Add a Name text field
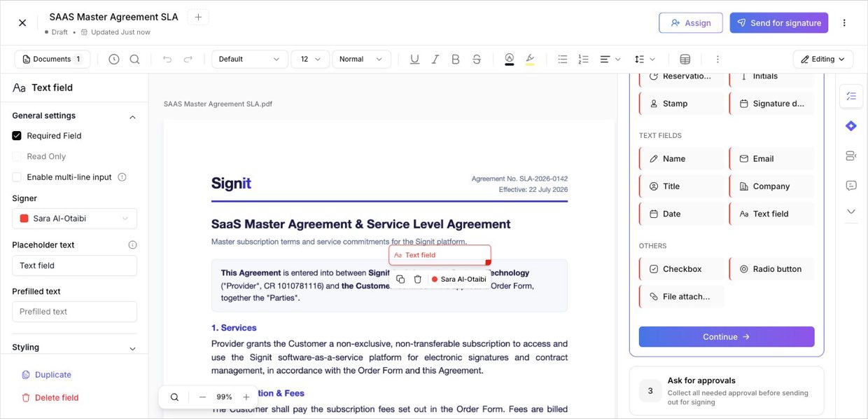Image resolution: width=868 pixels, height=419 pixels. 682,159
